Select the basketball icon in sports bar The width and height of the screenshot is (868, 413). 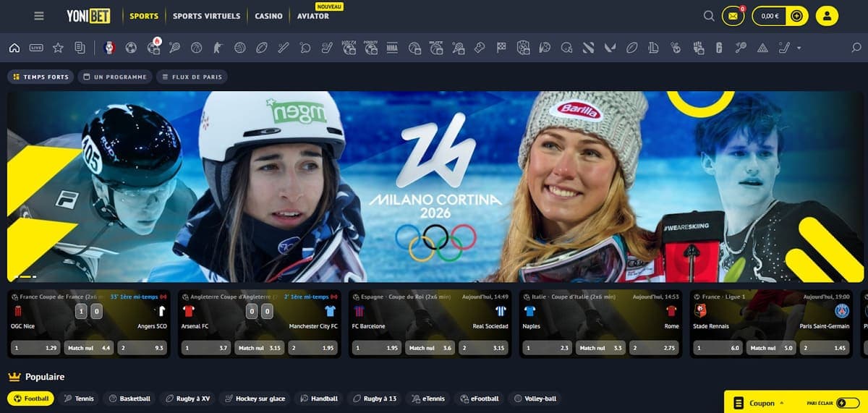pyautogui.click(x=196, y=48)
